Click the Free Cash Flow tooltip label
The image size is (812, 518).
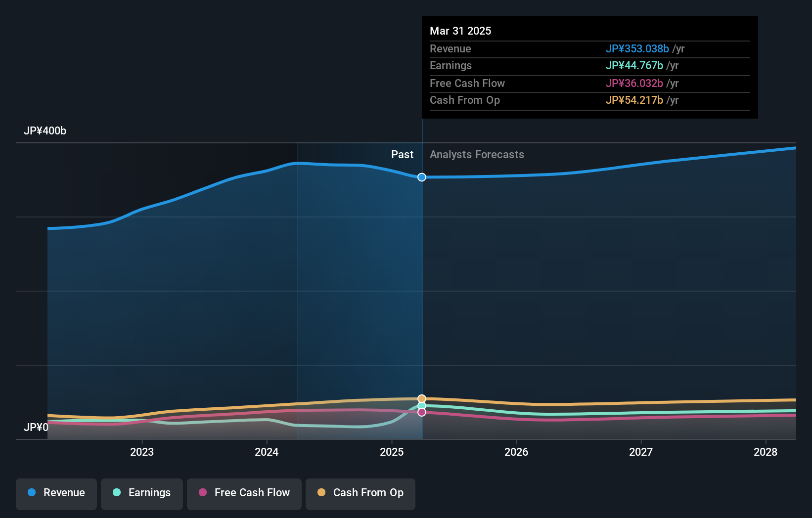coord(467,84)
